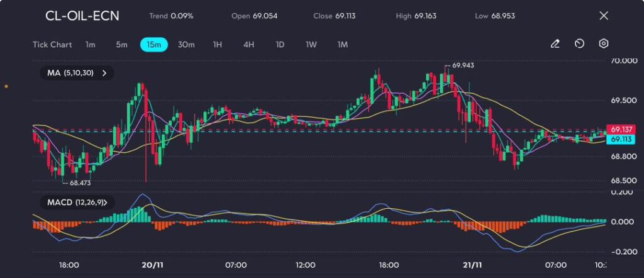The image size is (644, 278).
Task: Click the circular reset chart icon
Action: point(580,44)
